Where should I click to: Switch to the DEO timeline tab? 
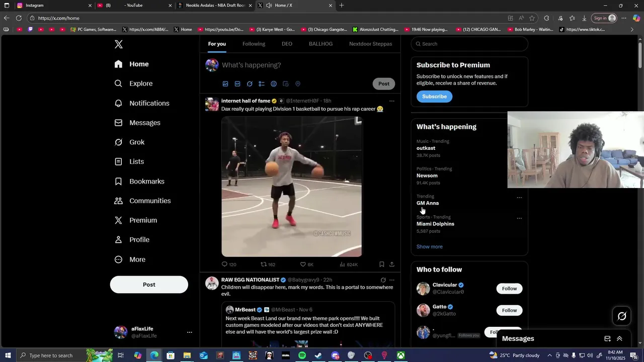287,44
